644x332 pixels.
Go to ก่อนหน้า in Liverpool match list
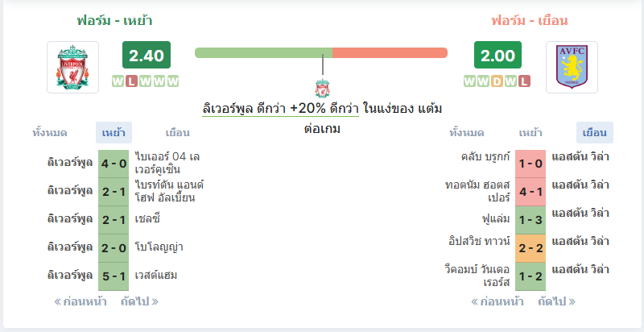click(x=80, y=302)
